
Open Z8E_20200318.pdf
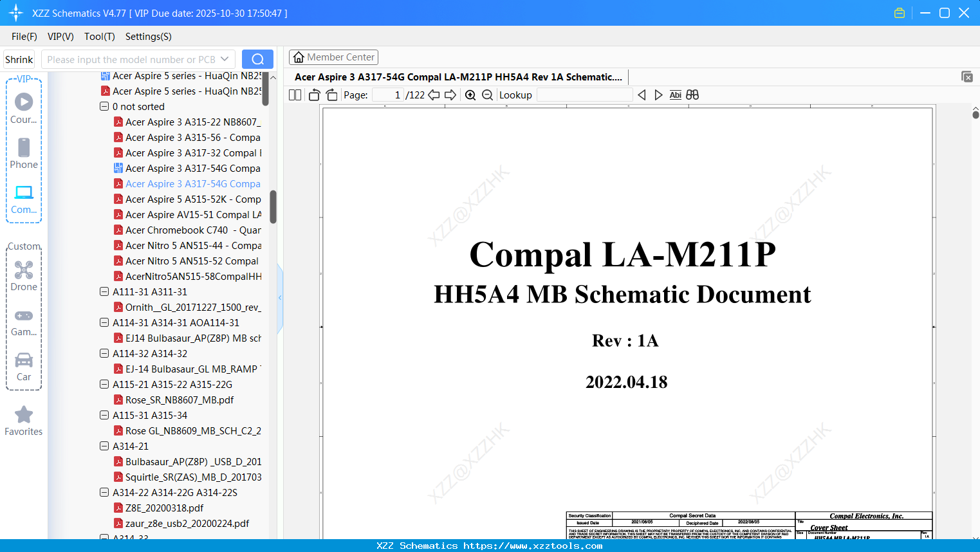point(158,508)
